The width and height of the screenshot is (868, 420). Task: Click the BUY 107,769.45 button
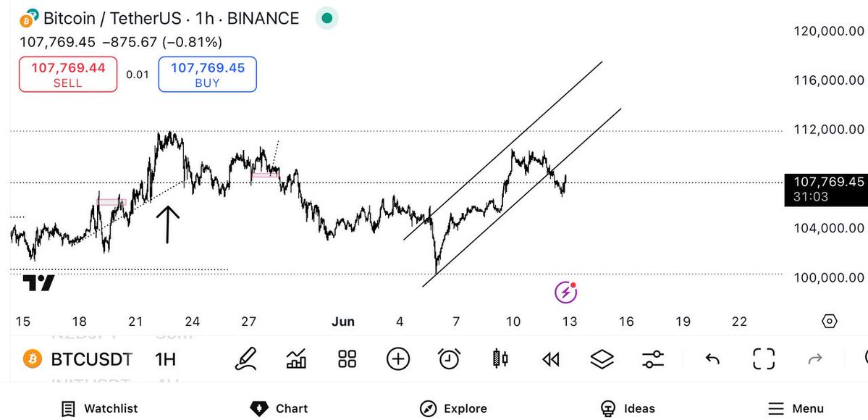point(208,75)
